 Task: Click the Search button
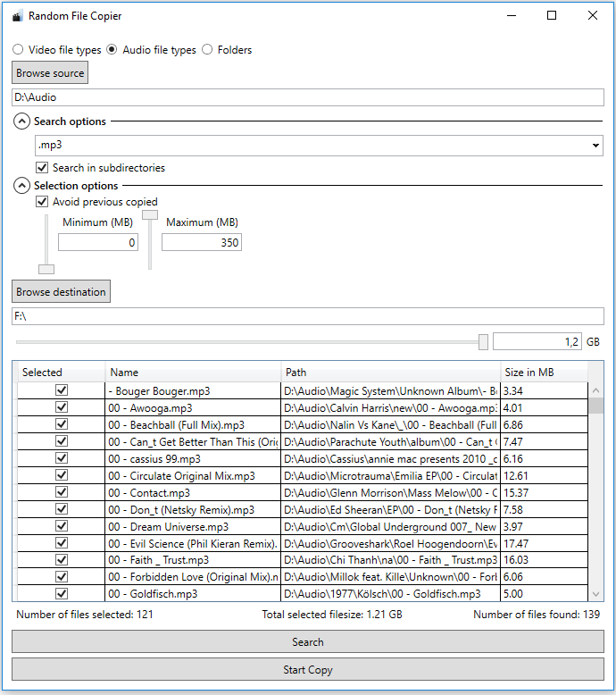click(308, 641)
